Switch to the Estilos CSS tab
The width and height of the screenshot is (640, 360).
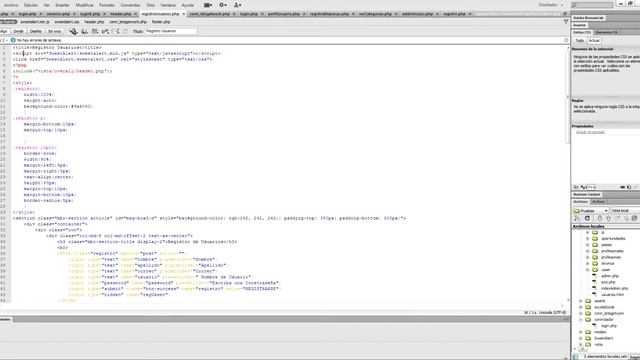(582, 32)
